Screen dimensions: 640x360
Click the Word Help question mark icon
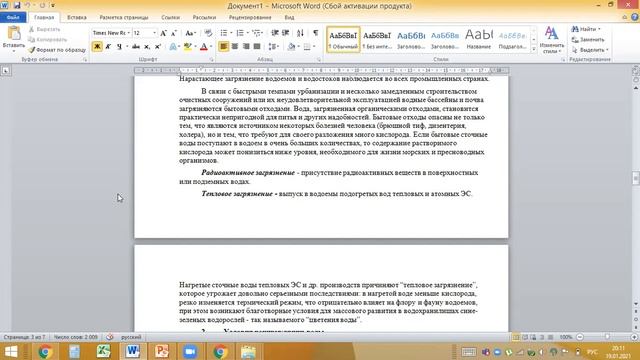tap(635, 17)
